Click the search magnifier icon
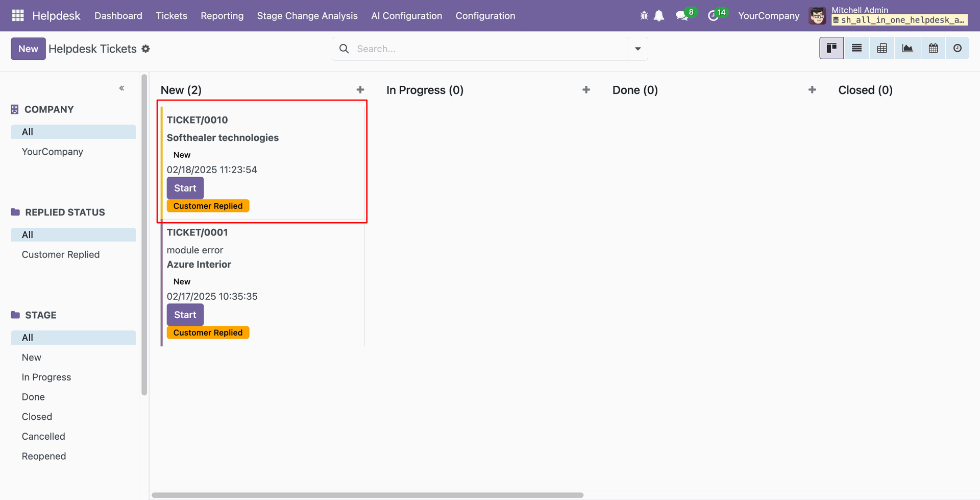Image resolution: width=980 pixels, height=500 pixels. 345,49
